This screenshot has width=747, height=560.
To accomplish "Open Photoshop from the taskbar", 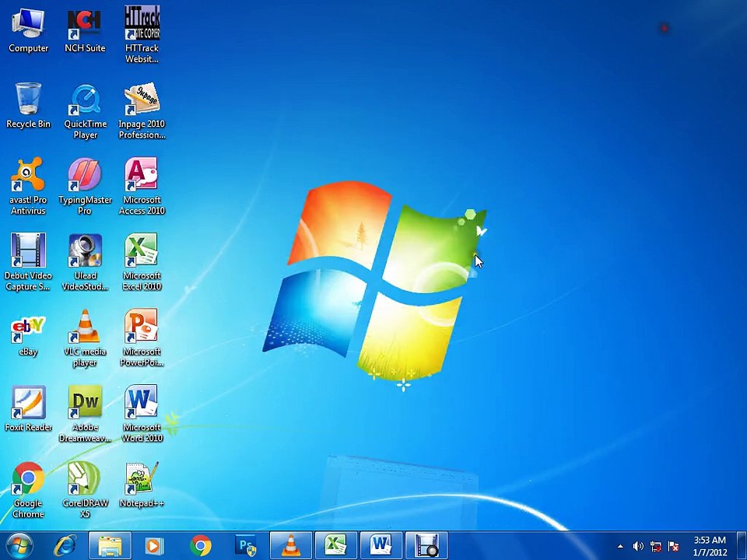I will pos(246,546).
